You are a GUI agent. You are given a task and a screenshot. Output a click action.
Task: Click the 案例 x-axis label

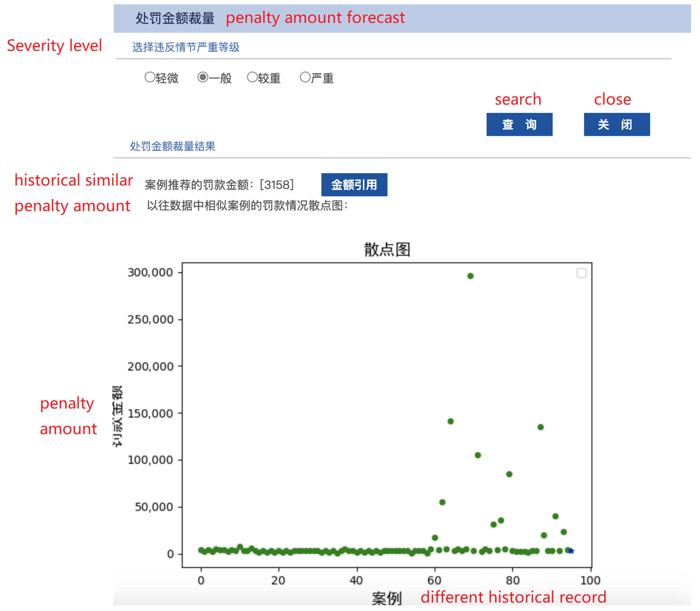[387, 598]
